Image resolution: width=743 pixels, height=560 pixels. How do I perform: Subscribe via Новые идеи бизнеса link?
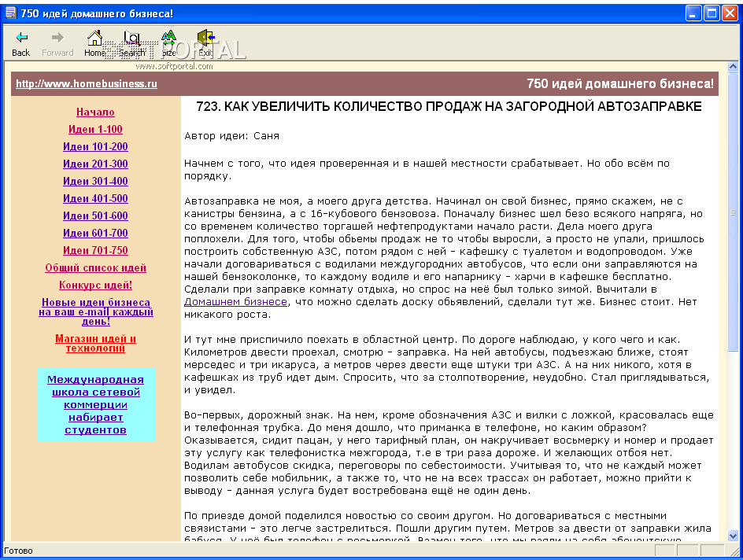(96, 312)
